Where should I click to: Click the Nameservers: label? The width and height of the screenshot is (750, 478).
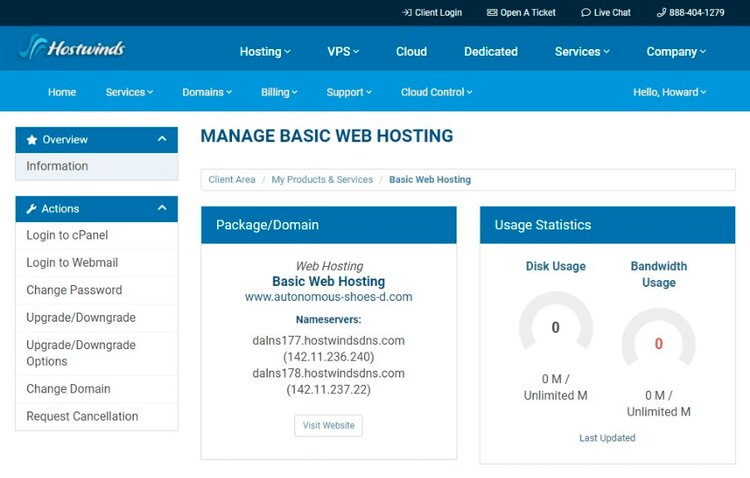click(329, 319)
